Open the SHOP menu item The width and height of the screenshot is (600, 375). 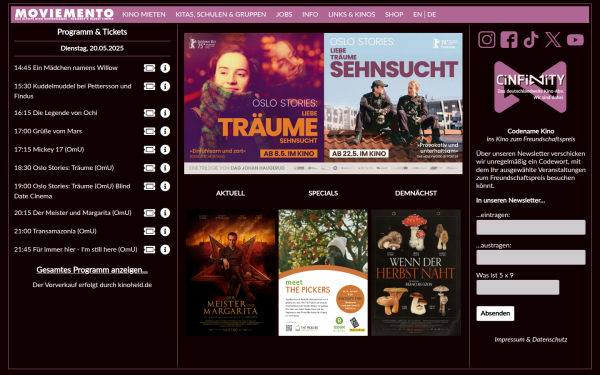tap(394, 15)
